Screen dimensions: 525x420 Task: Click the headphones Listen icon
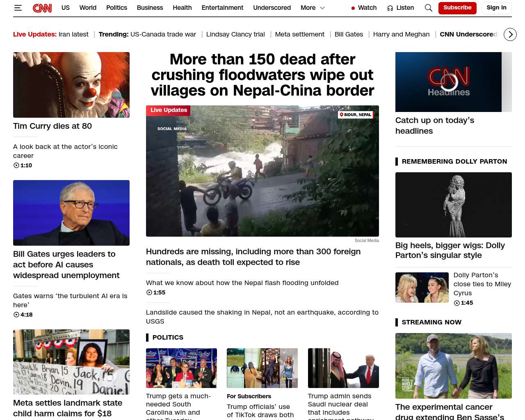click(390, 8)
